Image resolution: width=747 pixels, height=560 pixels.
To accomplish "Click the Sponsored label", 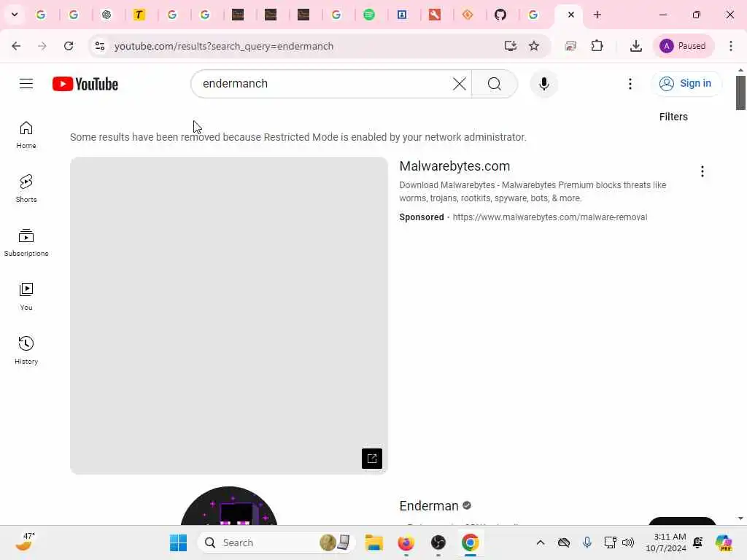I will click(421, 217).
